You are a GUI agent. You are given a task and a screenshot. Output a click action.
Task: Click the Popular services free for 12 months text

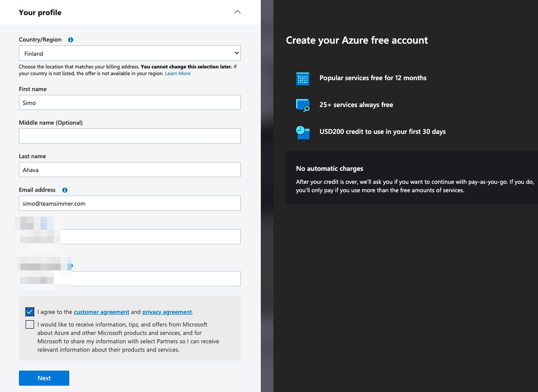(x=373, y=78)
